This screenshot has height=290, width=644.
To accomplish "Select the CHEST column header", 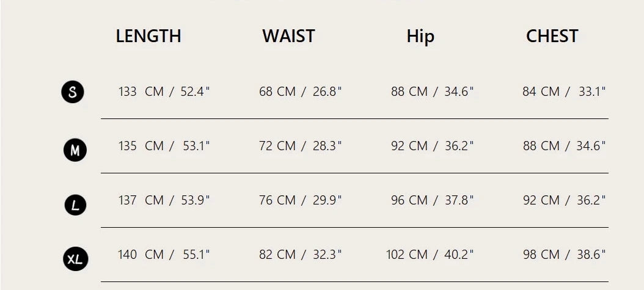I will pyautogui.click(x=552, y=36).
